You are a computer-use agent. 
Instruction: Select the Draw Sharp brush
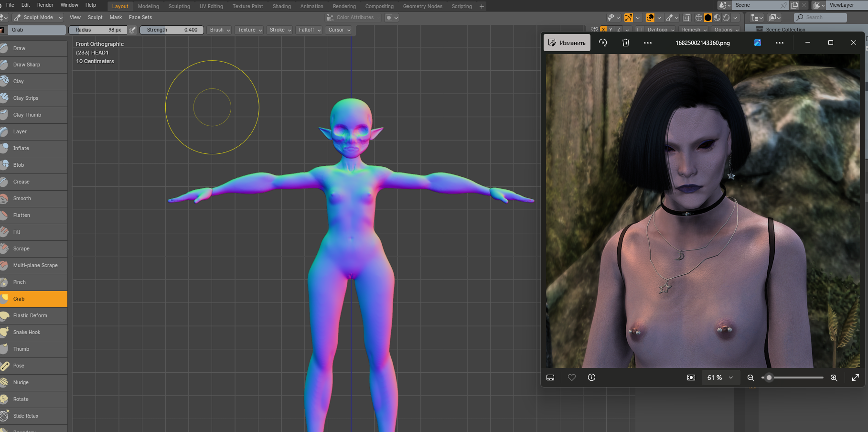point(27,65)
